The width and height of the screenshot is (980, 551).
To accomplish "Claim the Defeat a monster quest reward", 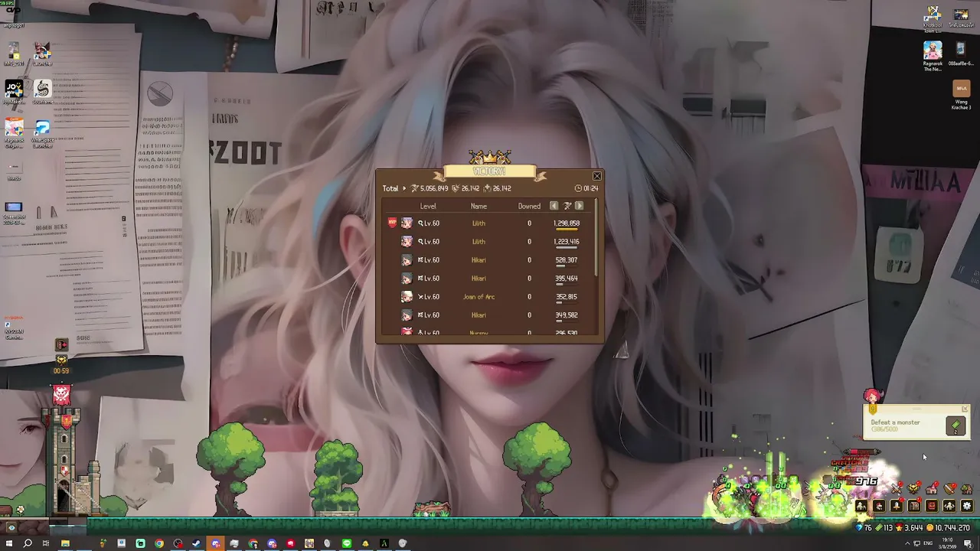I will coord(955,427).
